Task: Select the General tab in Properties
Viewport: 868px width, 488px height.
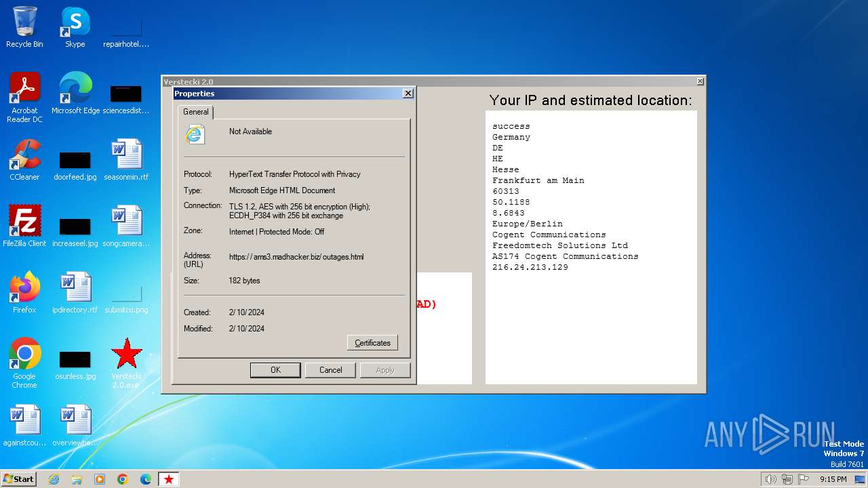Action: pos(196,112)
